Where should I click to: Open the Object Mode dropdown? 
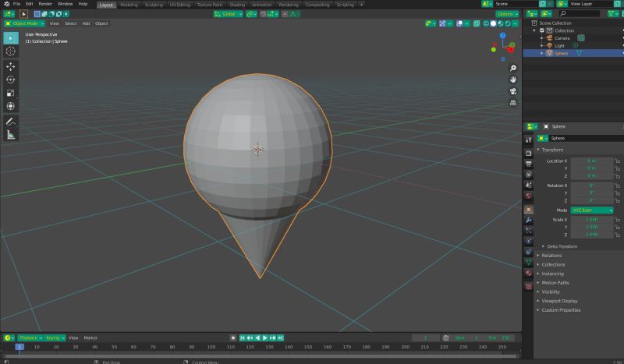point(24,23)
